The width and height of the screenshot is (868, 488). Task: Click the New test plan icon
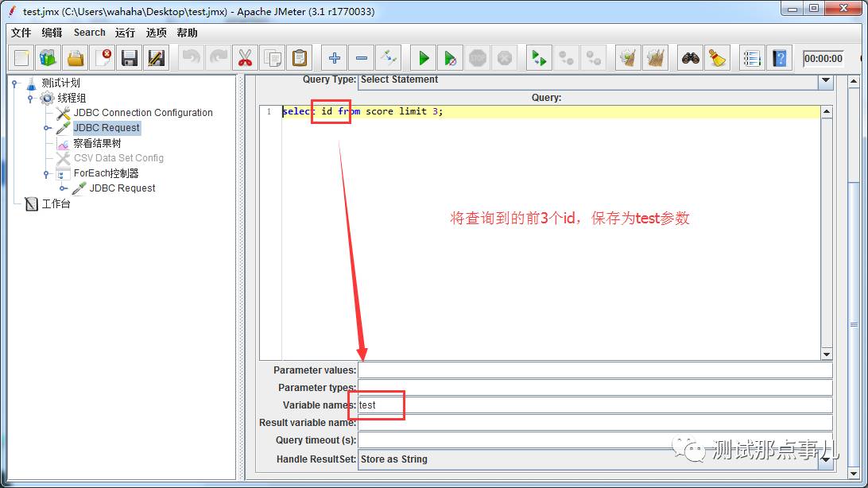pos(21,57)
